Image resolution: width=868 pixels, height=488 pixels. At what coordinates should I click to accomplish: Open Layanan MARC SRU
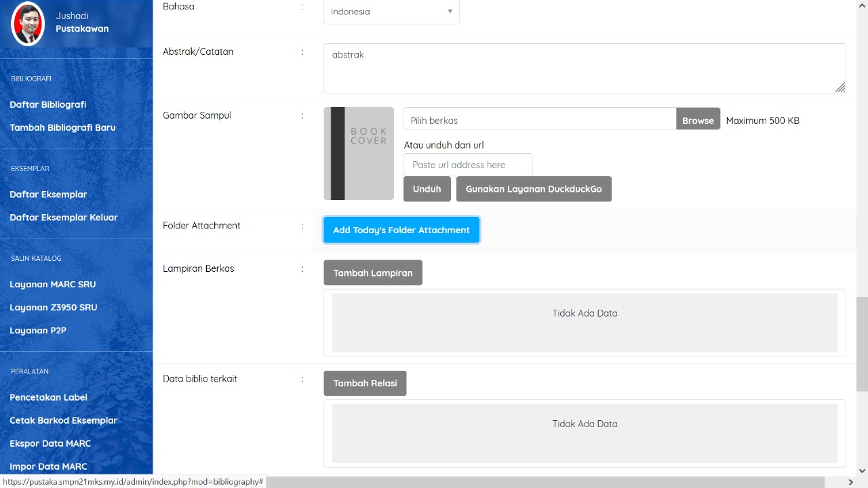[x=53, y=284]
